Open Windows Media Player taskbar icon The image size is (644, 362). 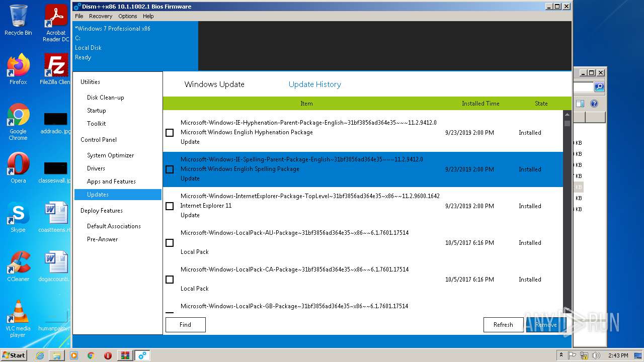point(74,355)
